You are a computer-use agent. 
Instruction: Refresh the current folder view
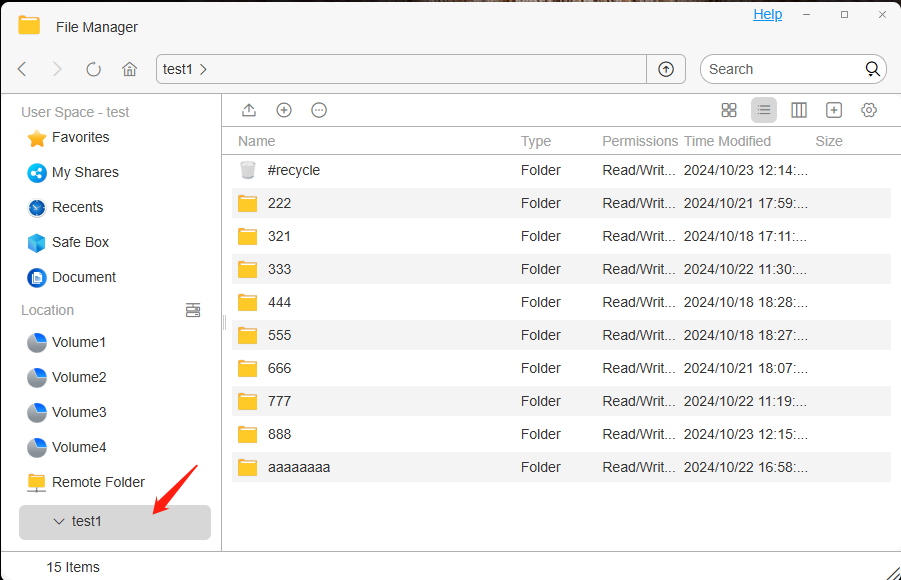93,70
